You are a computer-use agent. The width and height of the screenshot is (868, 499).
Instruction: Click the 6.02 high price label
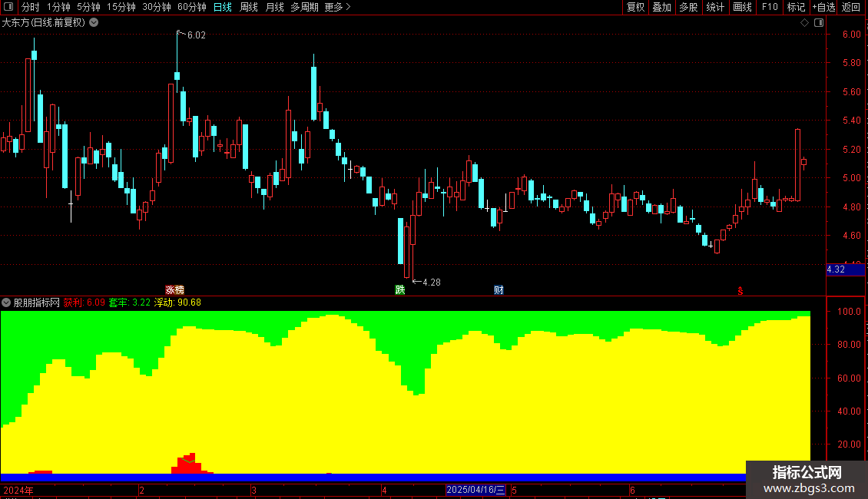197,35
